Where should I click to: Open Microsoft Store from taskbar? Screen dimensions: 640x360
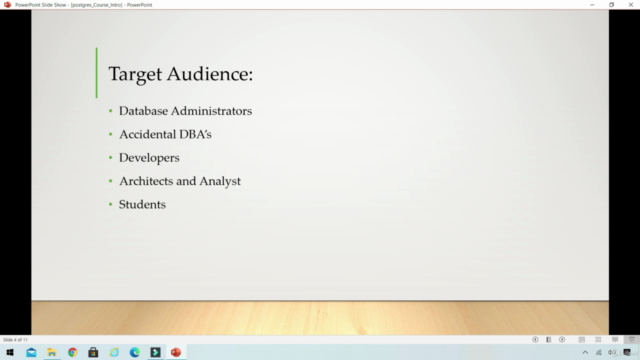coord(93,352)
